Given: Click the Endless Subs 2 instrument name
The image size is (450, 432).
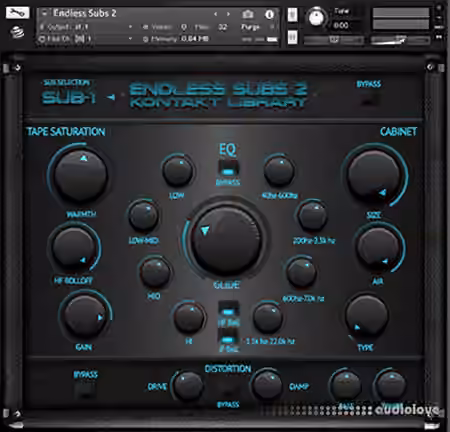Looking at the screenshot, I should click(85, 13).
